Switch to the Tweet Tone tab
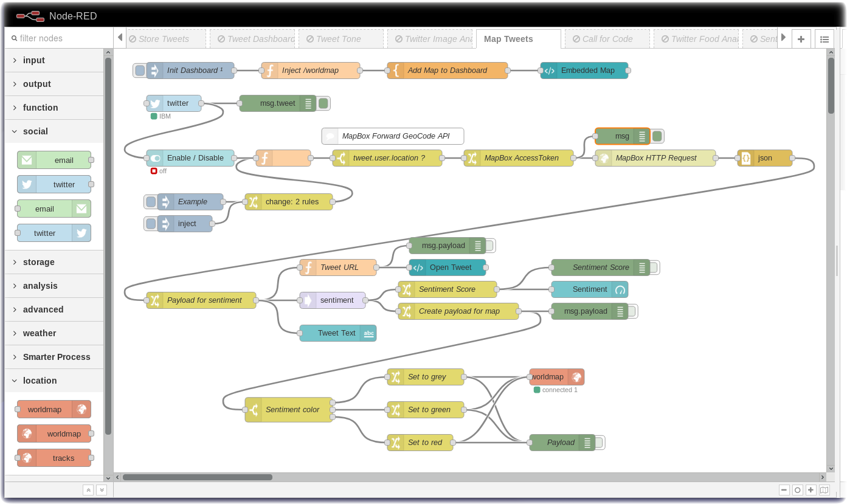Screen dimensions: 847x504 point(338,39)
